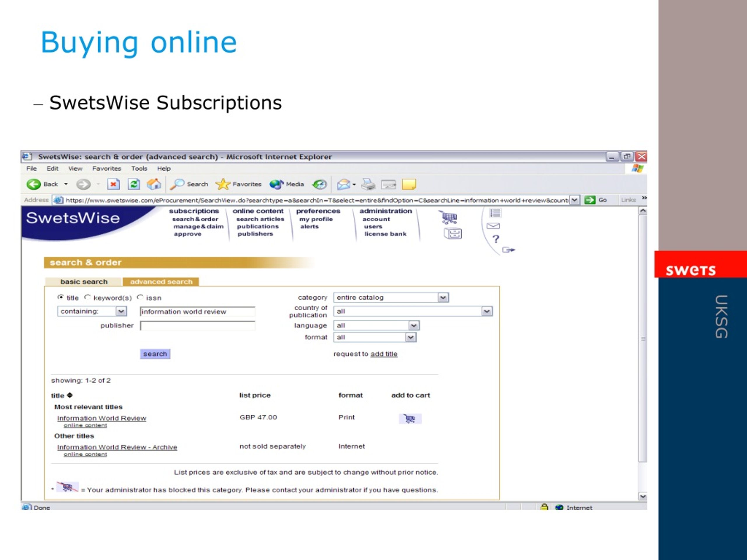
Task: Click the license bank navigation link
Action: (x=385, y=234)
